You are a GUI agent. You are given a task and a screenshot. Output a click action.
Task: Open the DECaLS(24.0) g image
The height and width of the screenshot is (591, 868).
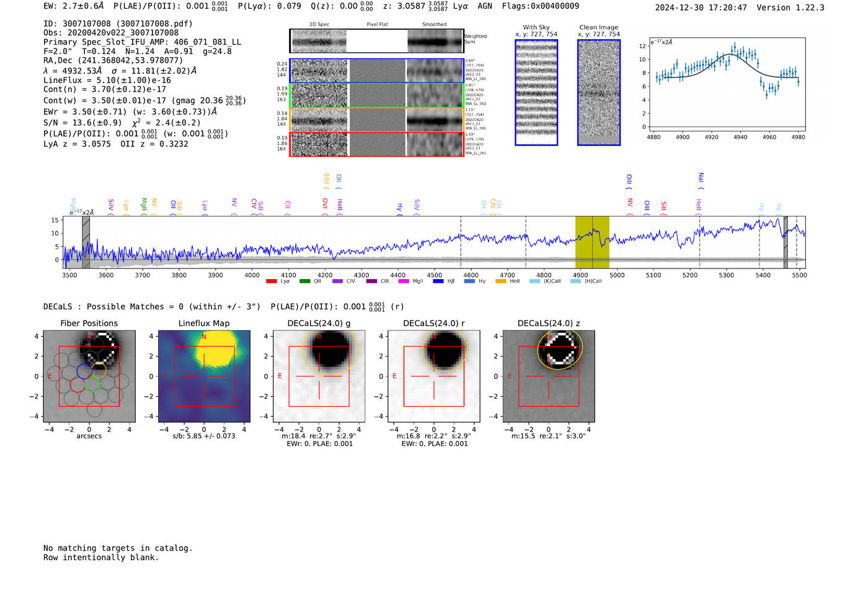coord(319,376)
